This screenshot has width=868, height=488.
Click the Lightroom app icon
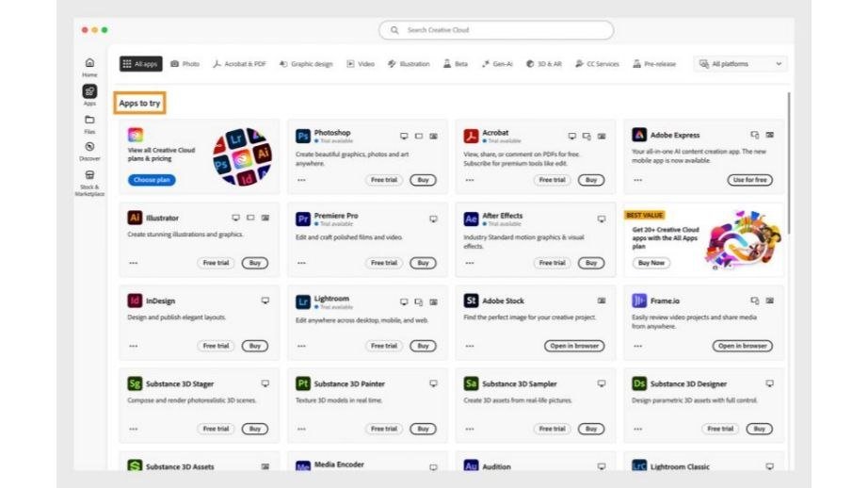tap(303, 301)
